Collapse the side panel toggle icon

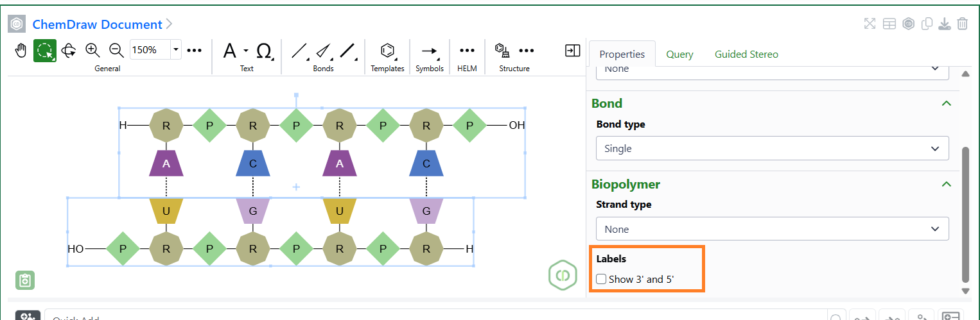pos(573,50)
